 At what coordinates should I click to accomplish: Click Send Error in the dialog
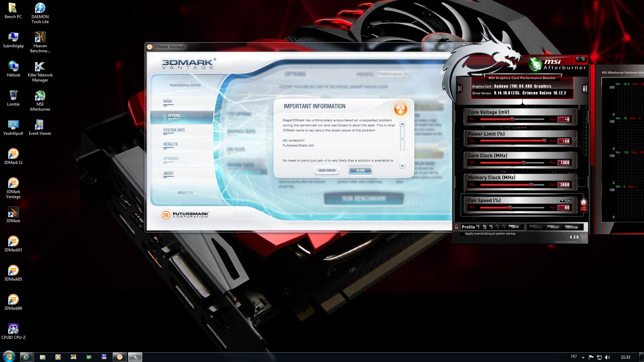pos(327,171)
